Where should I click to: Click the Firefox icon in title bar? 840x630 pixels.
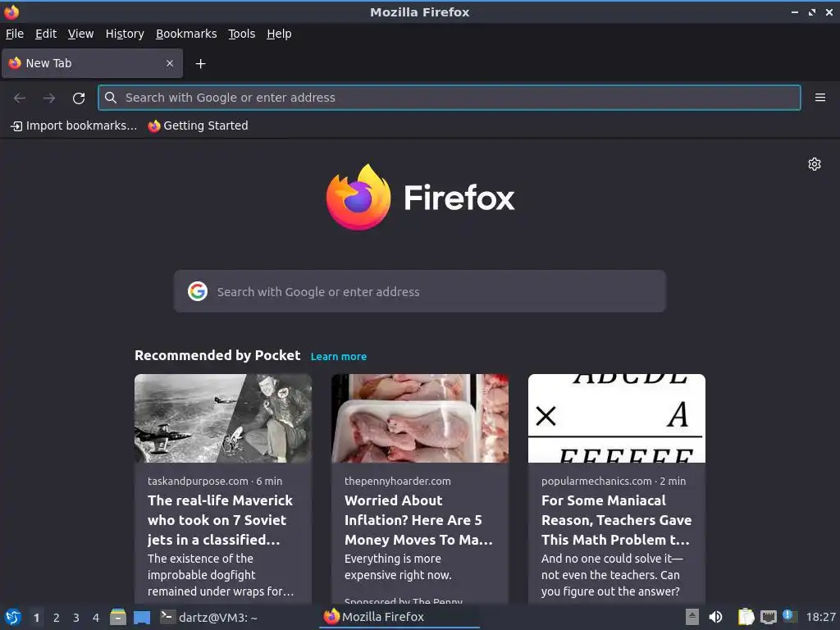click(x=11, y=11)
